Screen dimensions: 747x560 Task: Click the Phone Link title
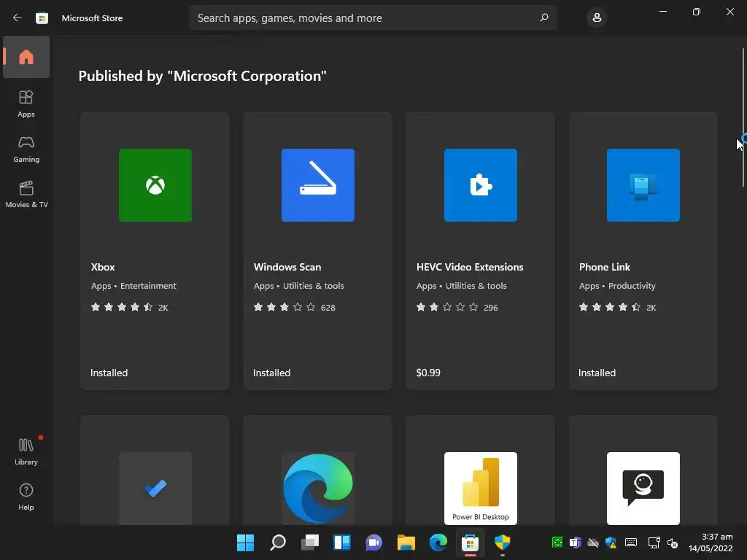point(605,267)
